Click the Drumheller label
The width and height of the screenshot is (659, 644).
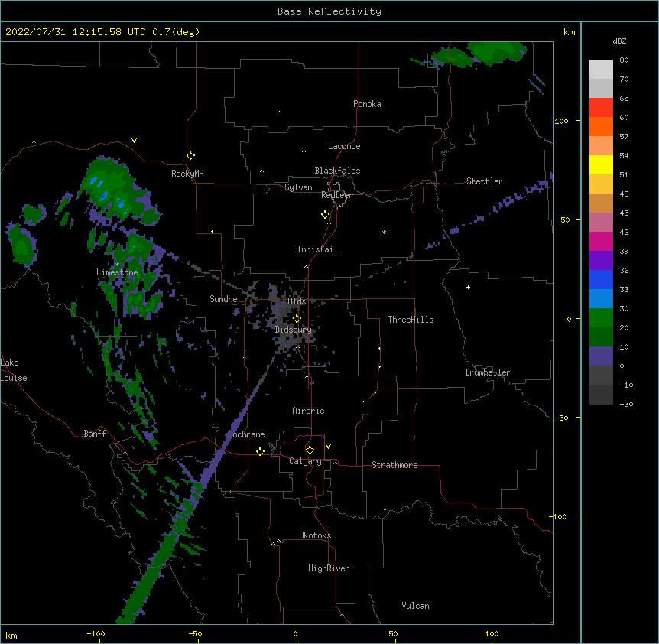click(488, 372)
